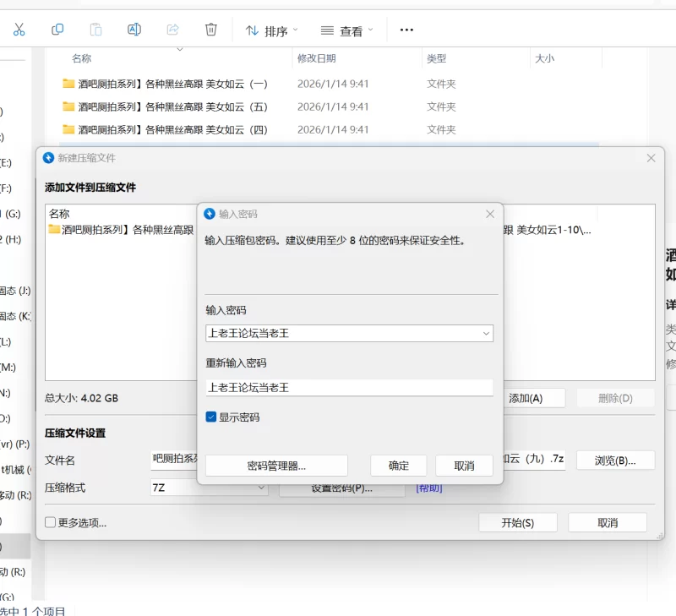The image size is (676, 616).
Task: Click the 重新输入密码 field
Action: (349, 388)
